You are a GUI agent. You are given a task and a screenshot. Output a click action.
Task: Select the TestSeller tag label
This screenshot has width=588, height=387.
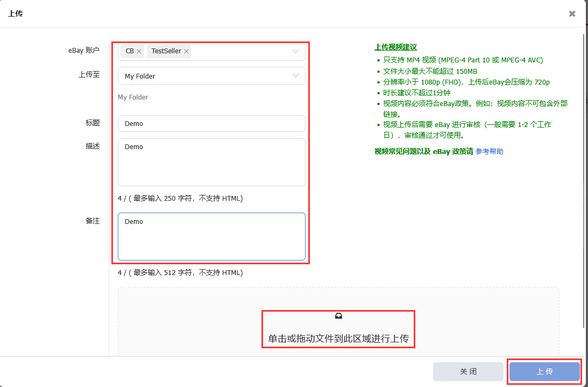(x=166, y=52)
